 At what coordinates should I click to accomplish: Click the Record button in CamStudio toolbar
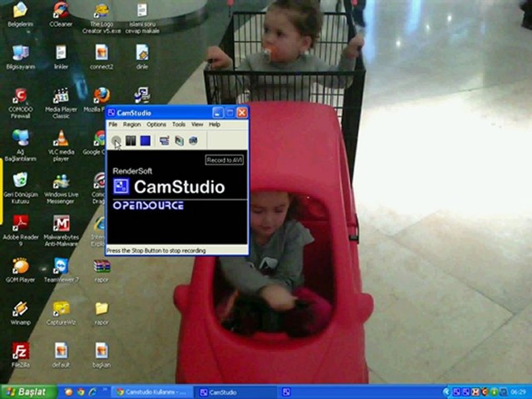pyautogui.click(x=116, y=140)
